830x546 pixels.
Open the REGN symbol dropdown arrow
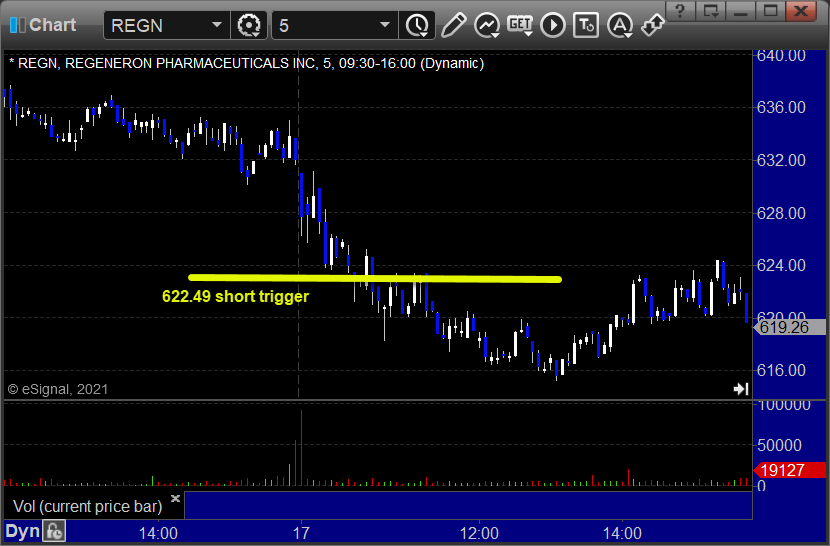click(216, 25)
